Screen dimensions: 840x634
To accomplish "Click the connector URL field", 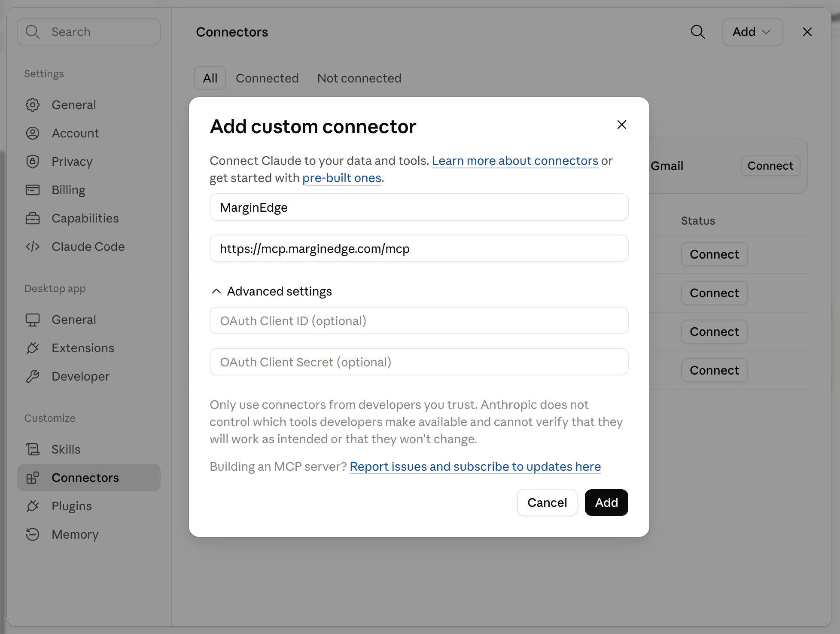I will point(419,248).
